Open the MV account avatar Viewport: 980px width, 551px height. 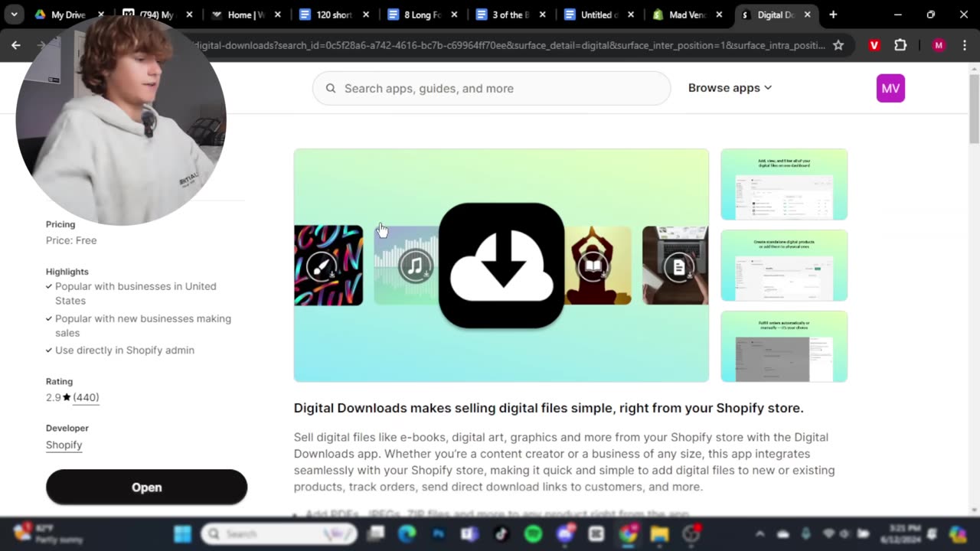890,88
